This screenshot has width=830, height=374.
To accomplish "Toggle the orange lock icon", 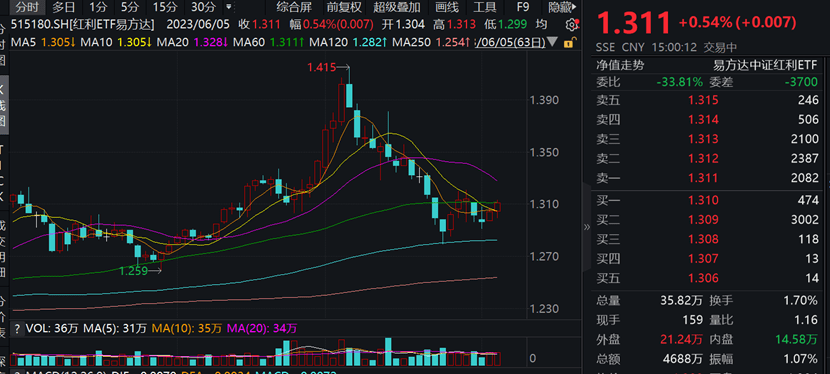I will tap(569, 43).
